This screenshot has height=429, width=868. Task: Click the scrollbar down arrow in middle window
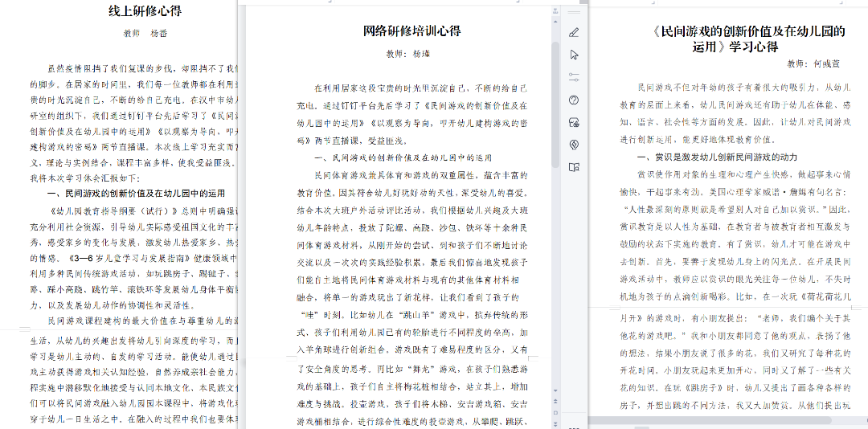[555, 390]
